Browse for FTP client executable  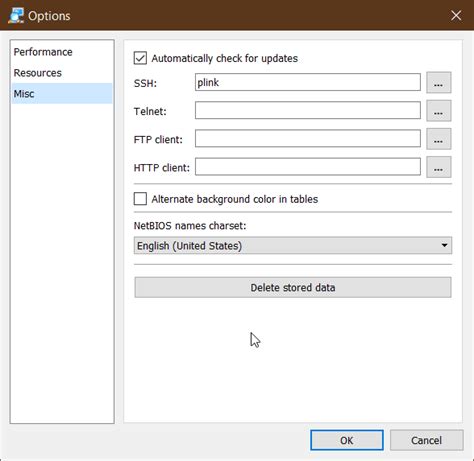tap(439, 139)
